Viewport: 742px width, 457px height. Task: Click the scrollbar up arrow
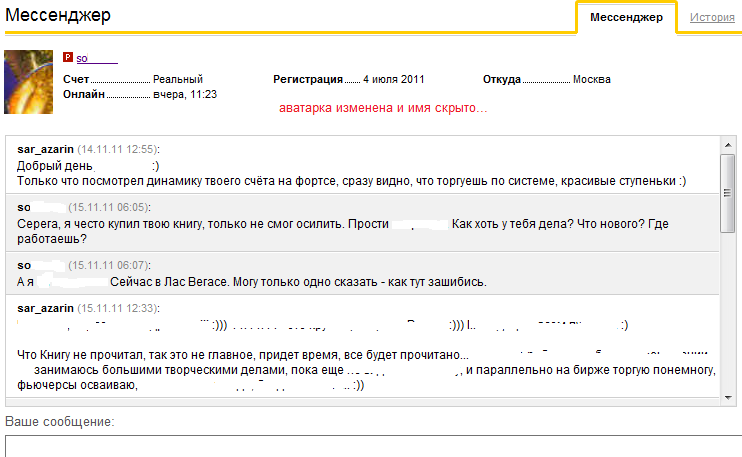728,145
